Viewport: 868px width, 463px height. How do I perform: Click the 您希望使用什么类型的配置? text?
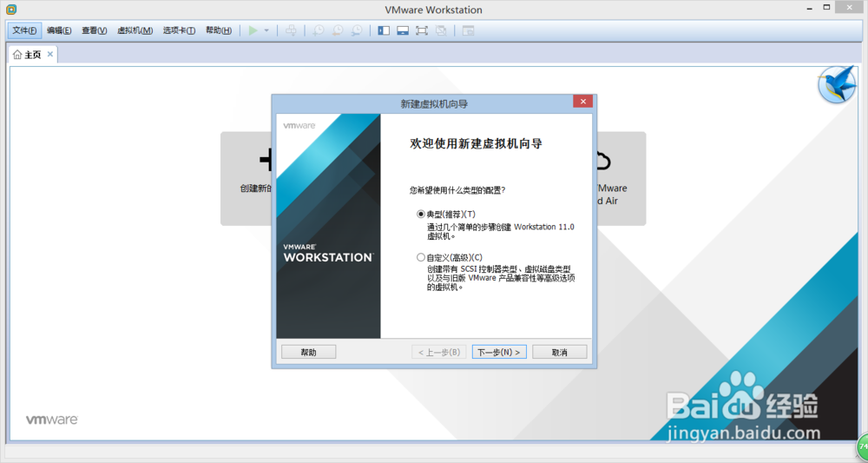coord(457,190)
